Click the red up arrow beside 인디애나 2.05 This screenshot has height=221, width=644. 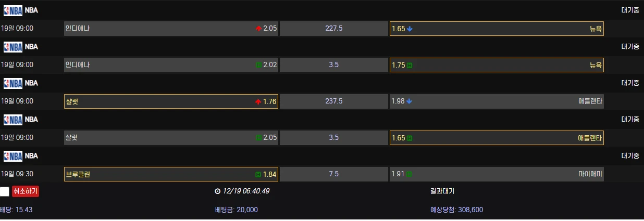tap(258, 29)
